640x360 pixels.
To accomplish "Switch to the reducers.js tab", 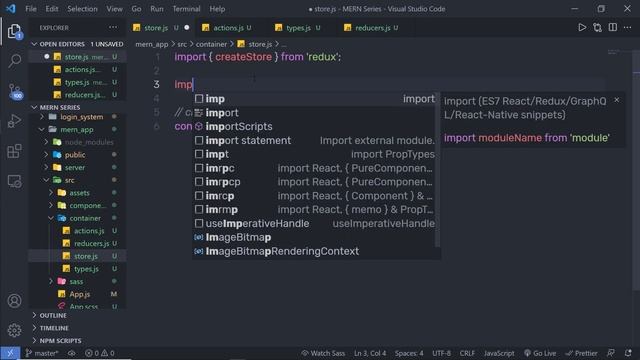I will (x=372, y=28).
